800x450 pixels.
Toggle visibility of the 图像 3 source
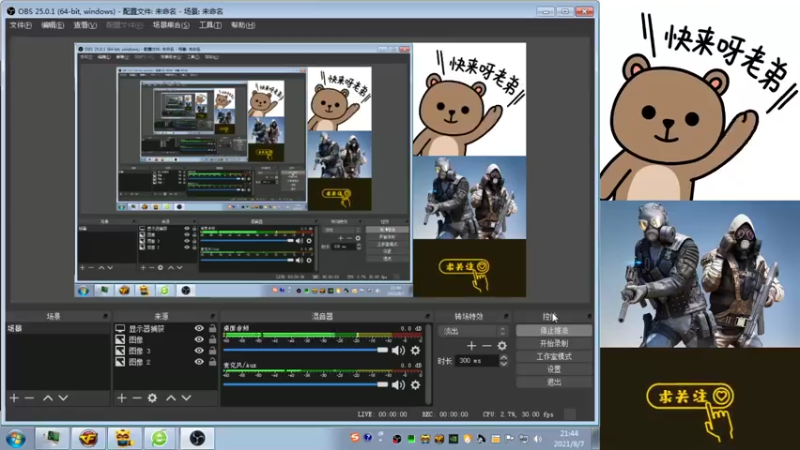click(199, 351)
